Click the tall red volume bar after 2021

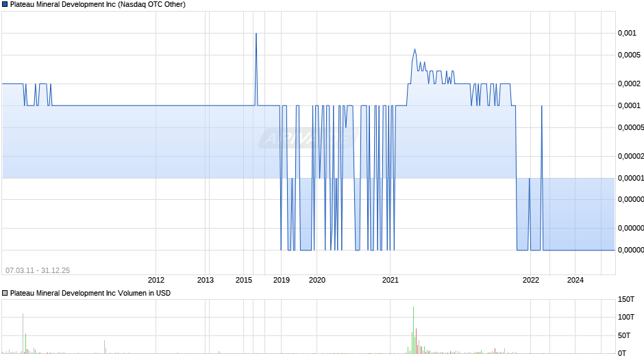[416, 341]
